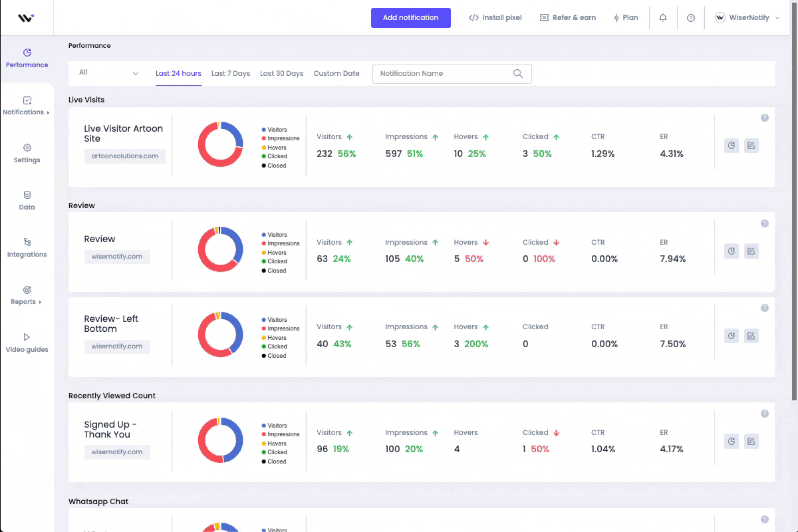This screenshot has width=798, height=532.
Task: Open the Install pixel link
Action: tap(495, 18)
